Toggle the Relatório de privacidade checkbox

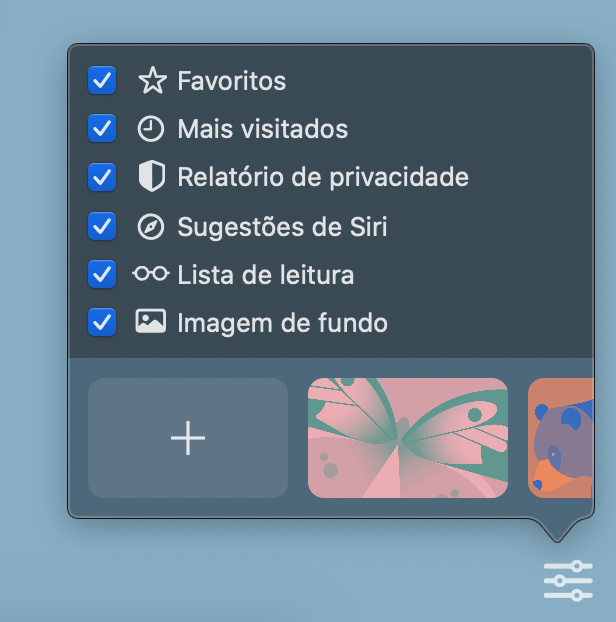point(102,177)
